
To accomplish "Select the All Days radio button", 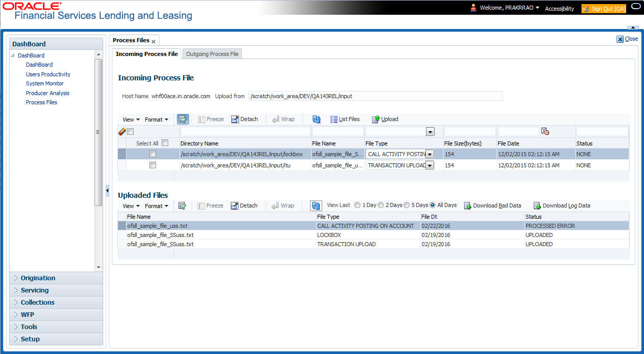I will pyautogui.click(x=433, y=205).
